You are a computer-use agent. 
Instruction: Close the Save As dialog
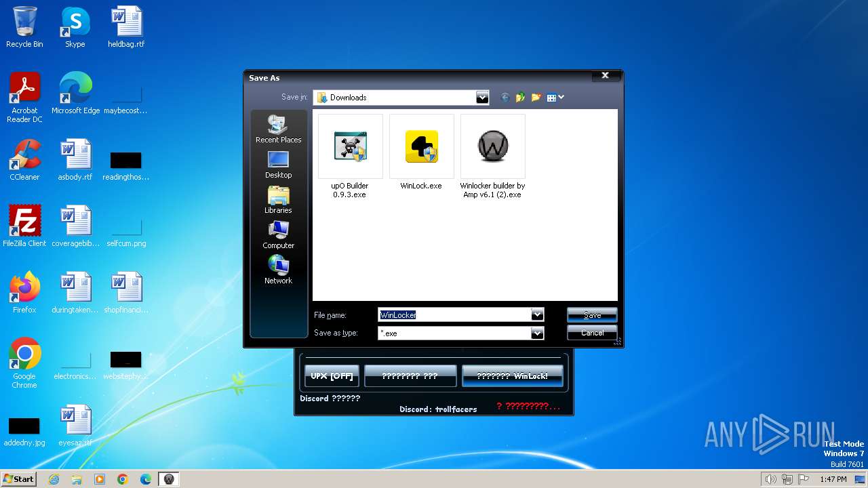[x=605, y=76]
